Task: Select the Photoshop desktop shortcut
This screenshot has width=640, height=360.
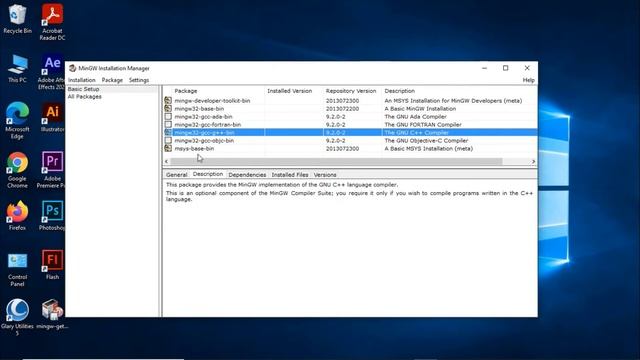Action: pos(52,216)
